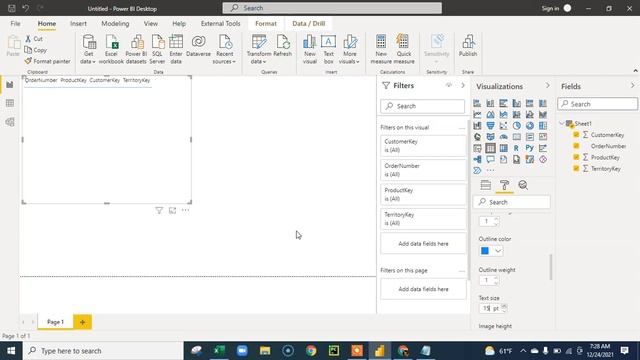Image resolution: width=640 pixels, height=360 pixels.
Task: Open the Enter data tool
Action: (x=176, y=49)
